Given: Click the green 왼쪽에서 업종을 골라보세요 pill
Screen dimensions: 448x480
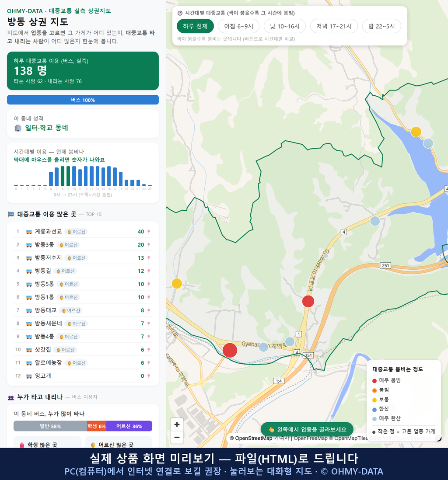Looking at the screenshot, I should (x=307, y=429).
